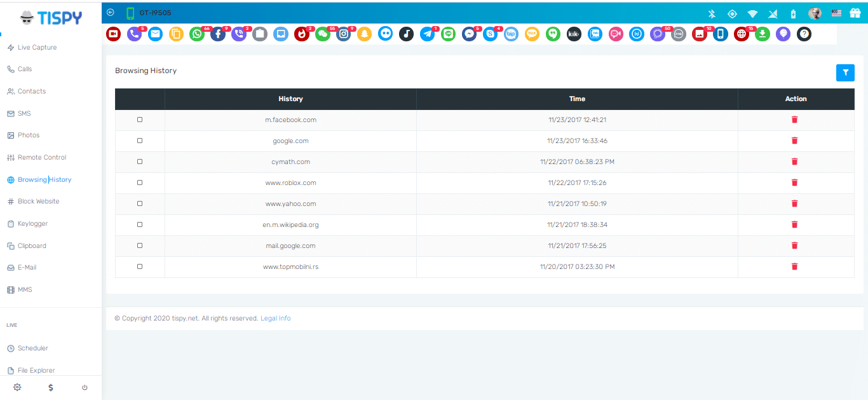
Task: Check the www.topmobilni.rs row checkbox
Action: pyautogui.click(x=140, y=266)
